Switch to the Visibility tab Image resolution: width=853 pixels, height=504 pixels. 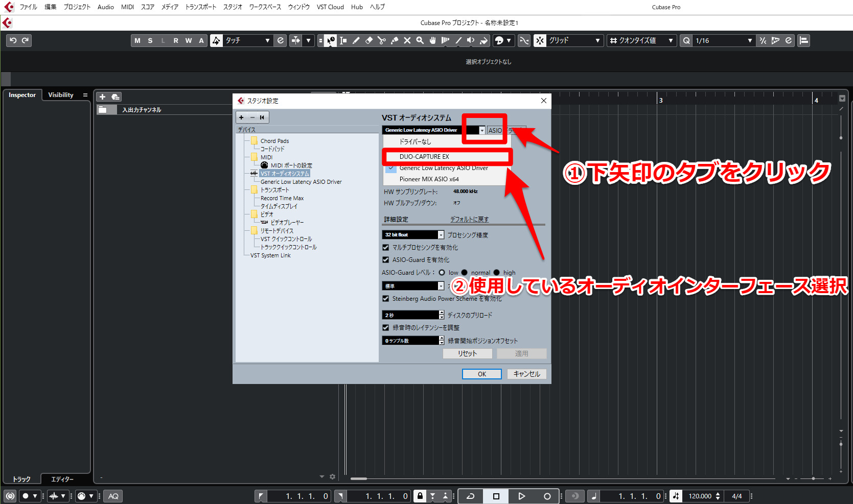(61, 95)
